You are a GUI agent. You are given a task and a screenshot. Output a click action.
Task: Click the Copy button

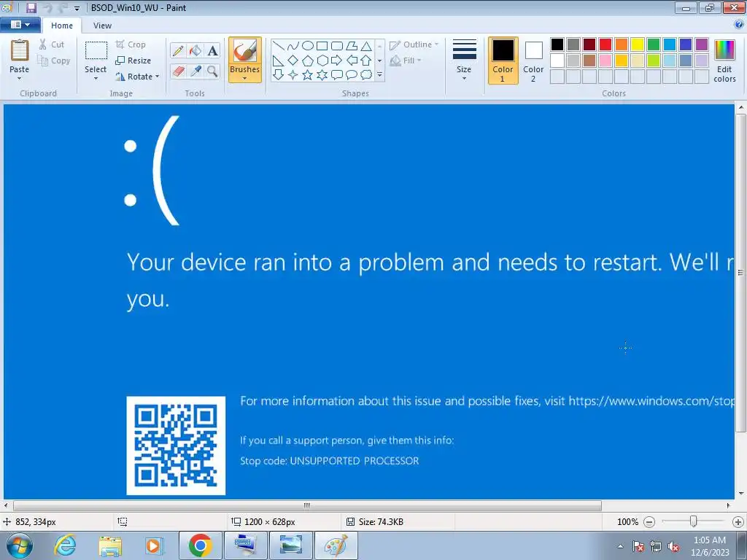[54, 61]
